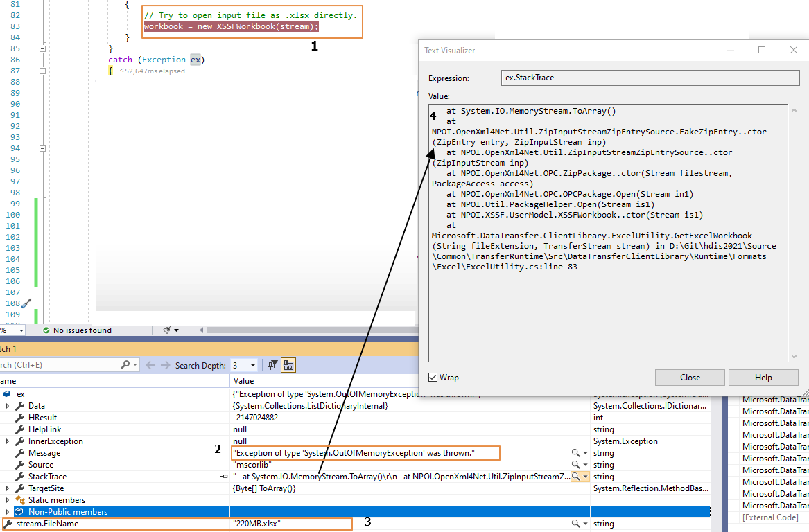This screenshot has height=532, width=809.
Task: Enable the Wrap checkbox in Text Visualizer
Action: pos(432,378)
